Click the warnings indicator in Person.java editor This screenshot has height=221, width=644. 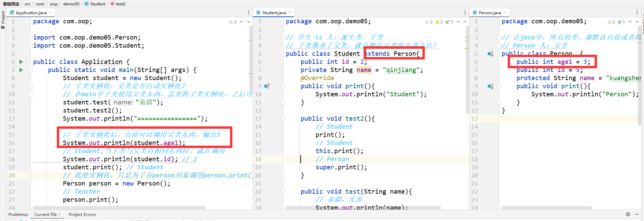point(611,22)
